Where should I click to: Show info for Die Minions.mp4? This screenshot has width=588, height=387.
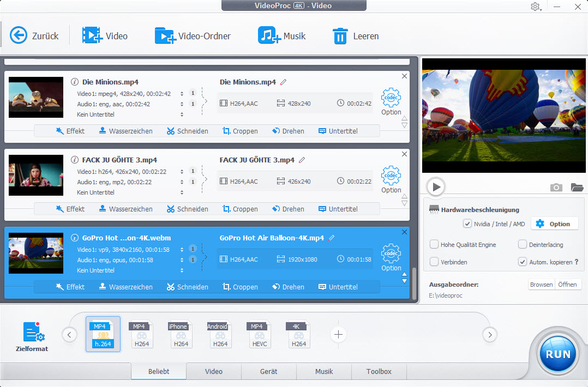75,82
